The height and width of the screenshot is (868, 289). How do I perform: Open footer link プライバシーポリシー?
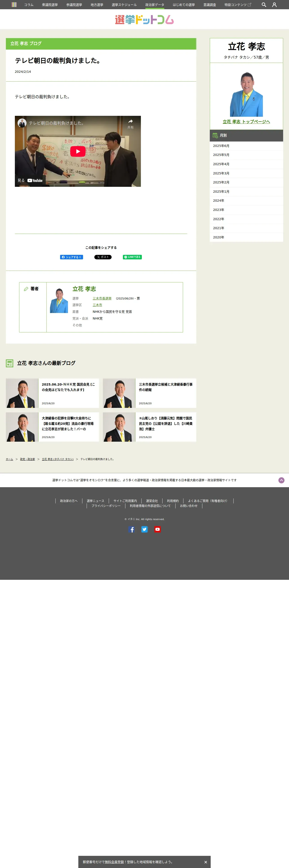pos(106,506)
